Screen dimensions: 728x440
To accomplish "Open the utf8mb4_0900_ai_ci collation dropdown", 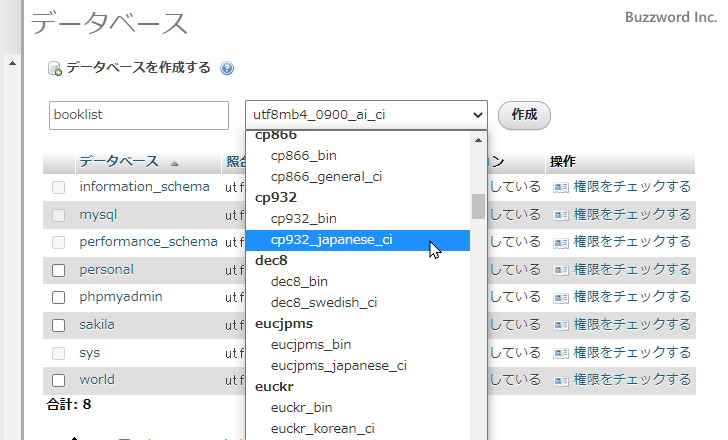I will coord(366,115).
